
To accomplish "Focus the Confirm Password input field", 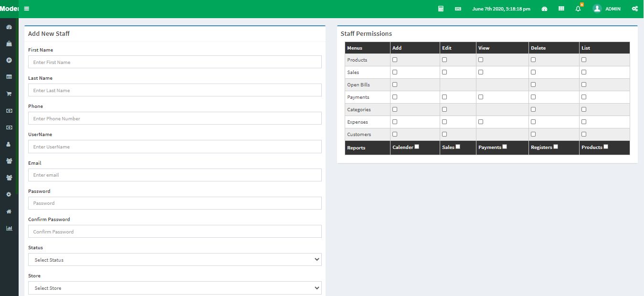I will 175,232.
